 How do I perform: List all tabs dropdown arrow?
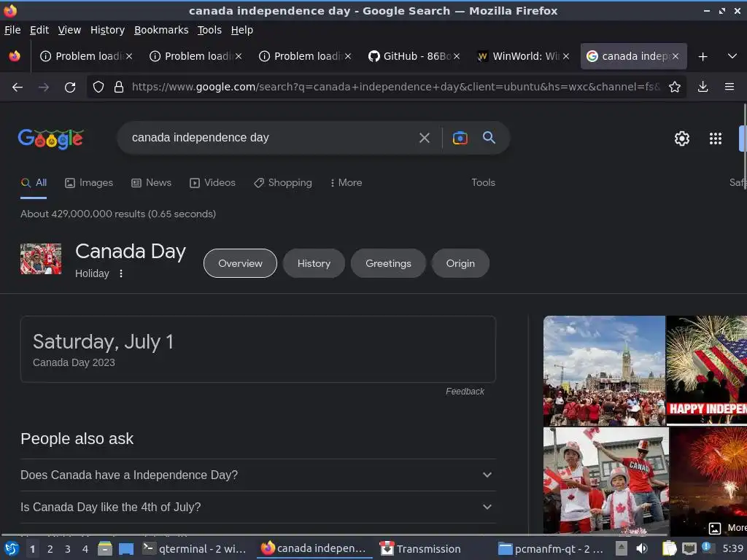point(732,56)
